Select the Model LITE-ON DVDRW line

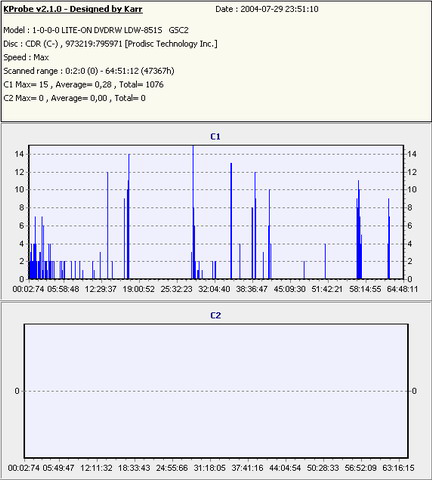(96, 30)
